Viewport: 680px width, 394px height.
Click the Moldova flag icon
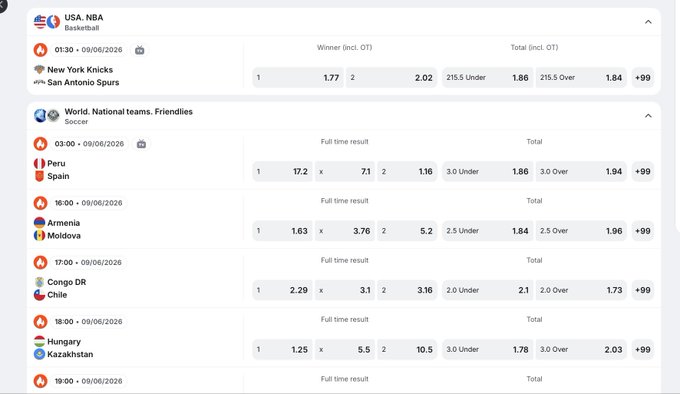click(x=39, y=235)
